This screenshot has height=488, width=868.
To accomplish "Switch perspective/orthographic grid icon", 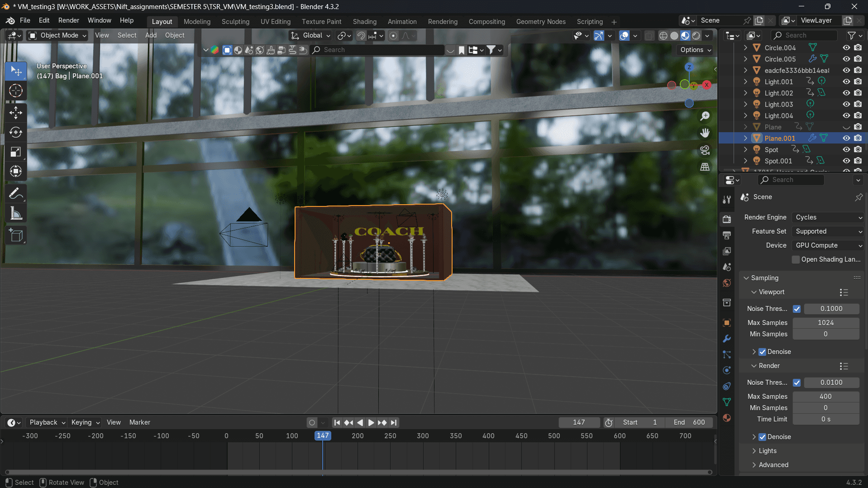I will coord(705,167).
